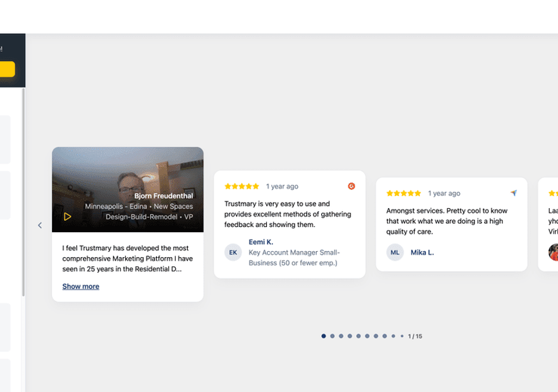
Task: Click 'Trustmary is very easy to use' review text
Action: [287, 214]
